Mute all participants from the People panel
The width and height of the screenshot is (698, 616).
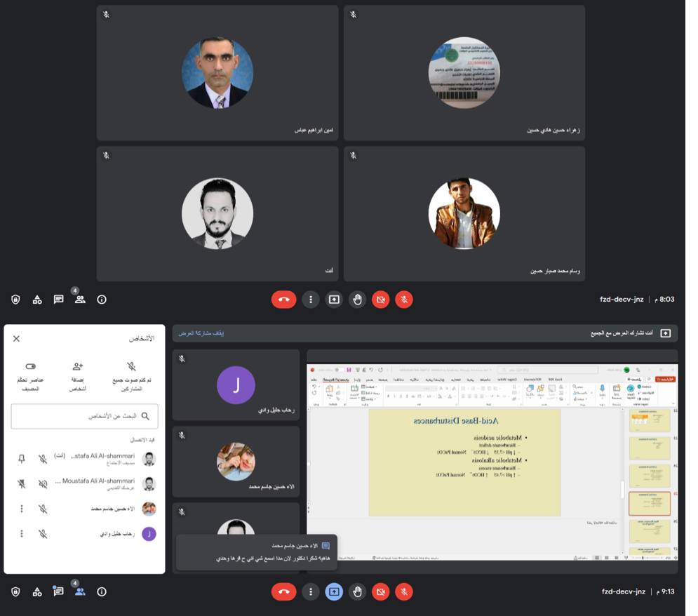[131, 367]
